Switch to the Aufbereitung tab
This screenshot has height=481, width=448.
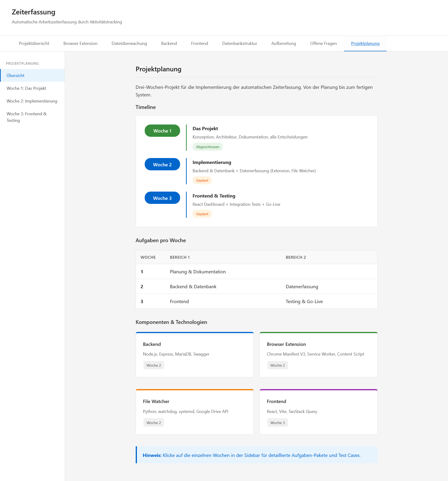pyautogui.click(x=283, y=43)
